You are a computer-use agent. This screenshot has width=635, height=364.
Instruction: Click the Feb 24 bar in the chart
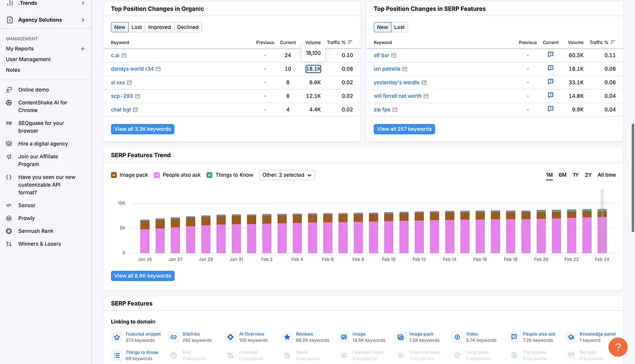coord(602,231)
